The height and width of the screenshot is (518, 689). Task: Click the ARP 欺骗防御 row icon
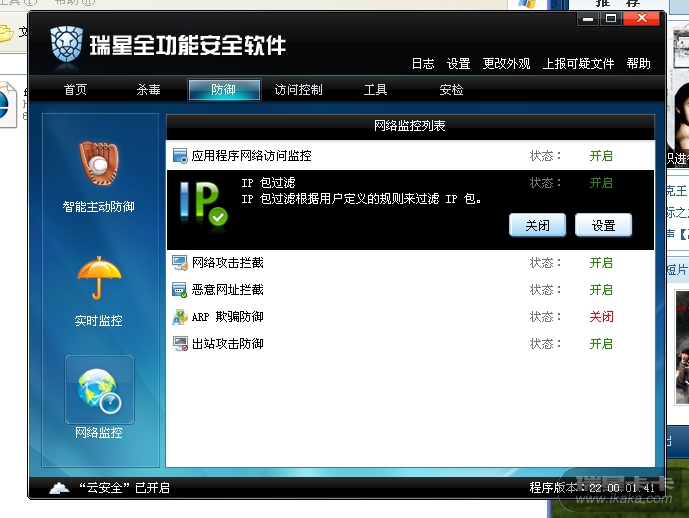[180, 317]
